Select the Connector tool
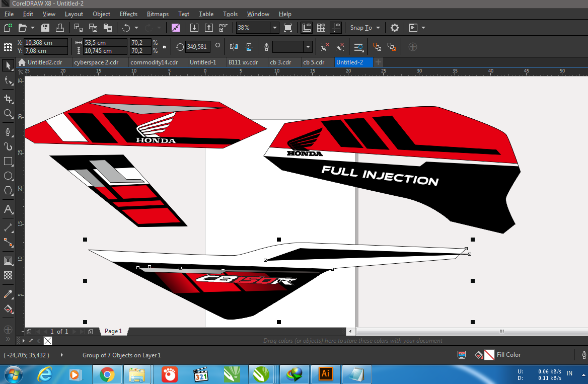588x384 pixels. [x=8, y=243]
